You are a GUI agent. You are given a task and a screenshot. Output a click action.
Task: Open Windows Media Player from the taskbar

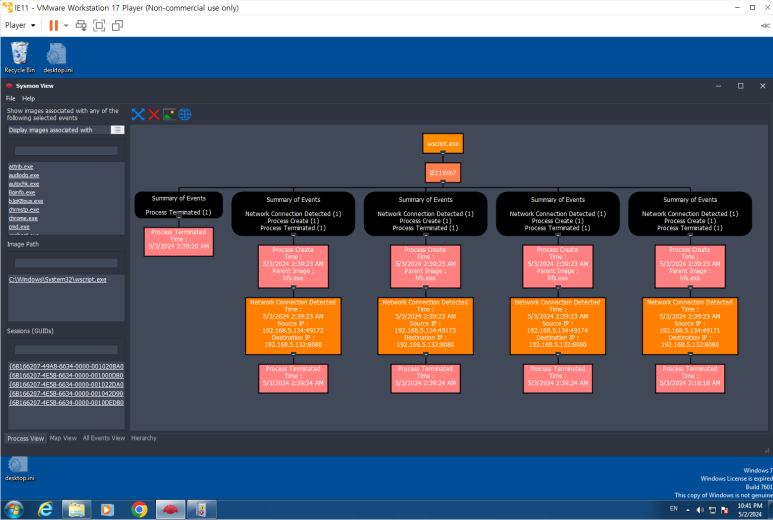[107, 510]
